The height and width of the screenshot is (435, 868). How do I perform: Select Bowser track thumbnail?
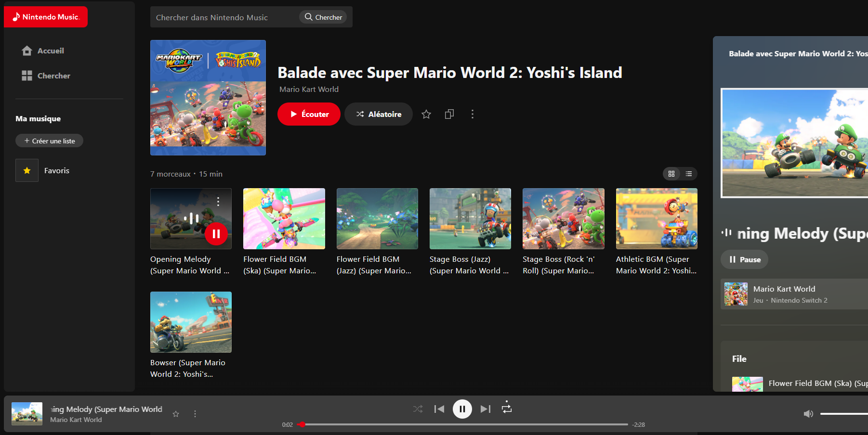click(191, 322)
